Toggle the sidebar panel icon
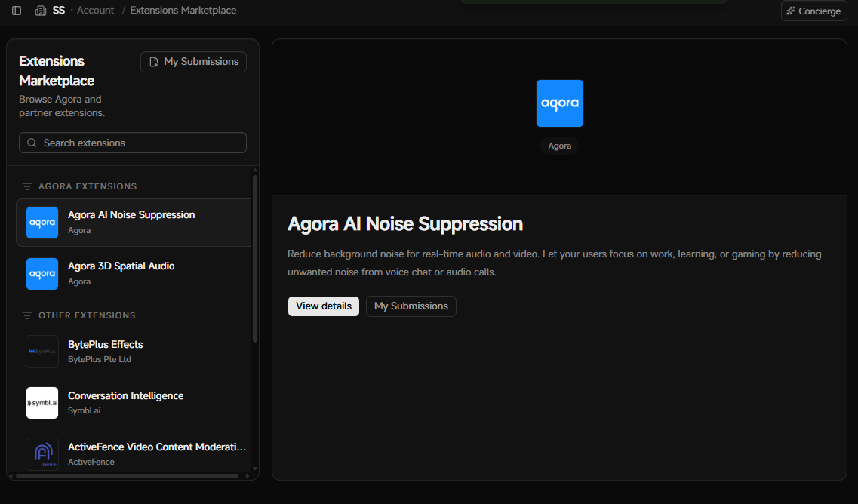 point(17,11)
